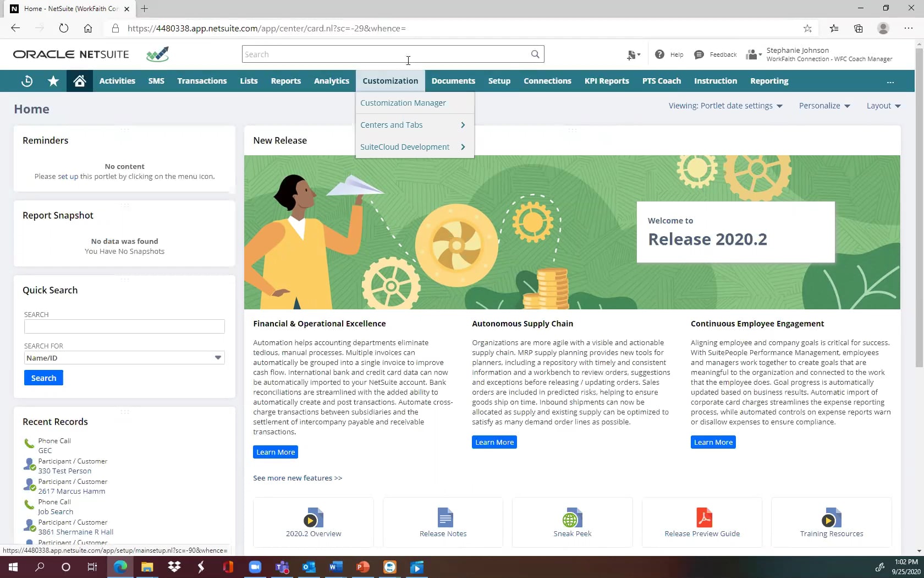
Task: Open Microsoft Teams from the taskbar
Action: pyautogui.click(x=282, y=567)
